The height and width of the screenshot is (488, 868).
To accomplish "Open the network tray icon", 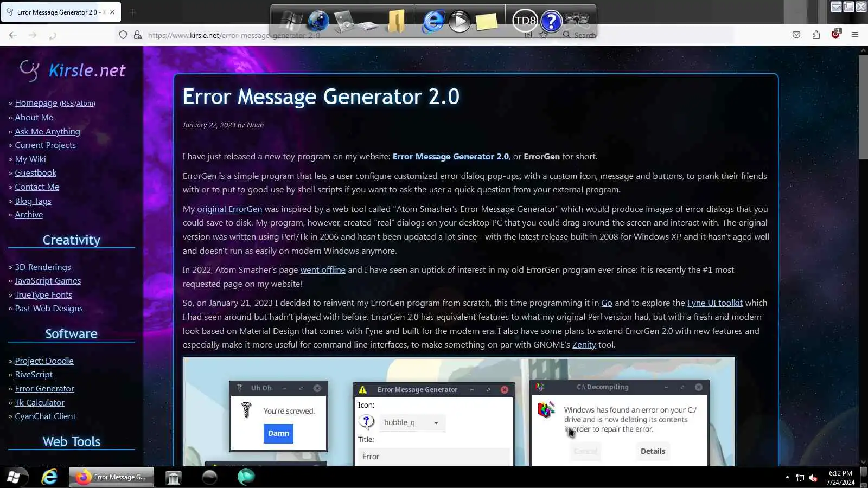I will [x=800, y=478].
